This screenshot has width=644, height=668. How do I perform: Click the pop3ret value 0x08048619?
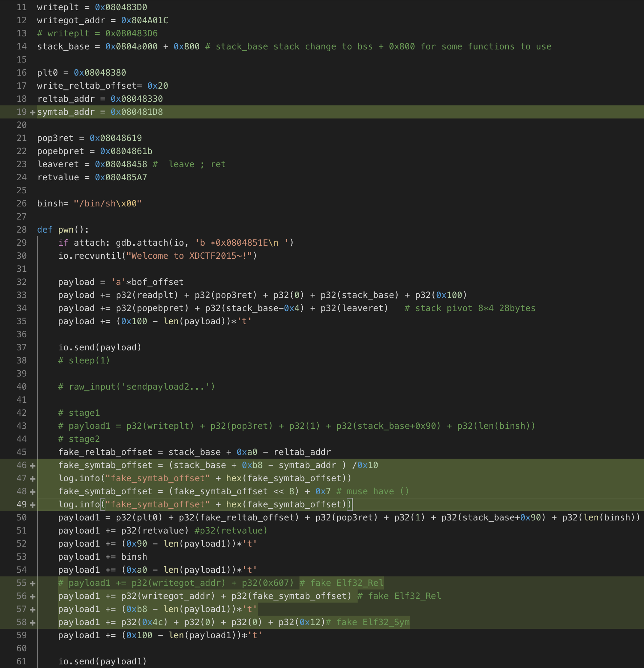coord(116,138)
